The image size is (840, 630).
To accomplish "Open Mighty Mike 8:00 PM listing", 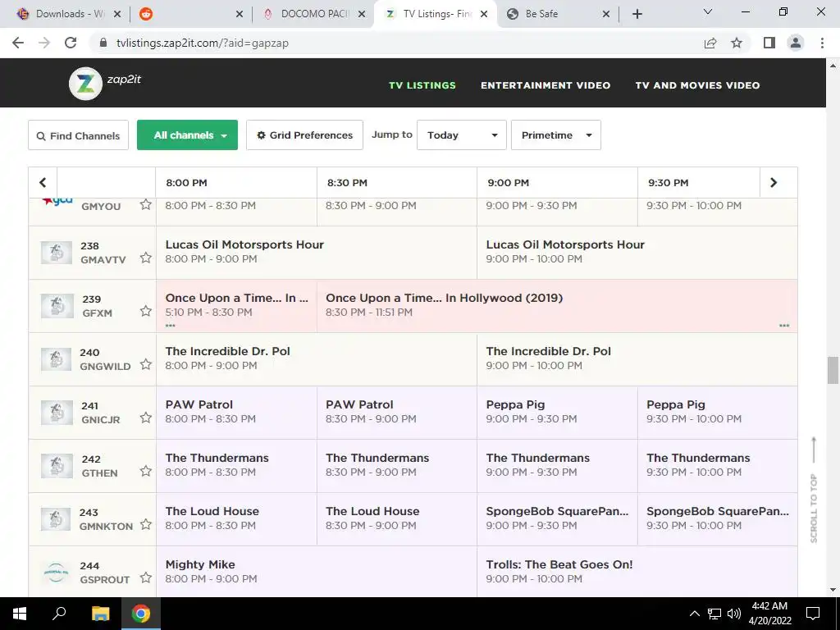I will coord(316,572).
